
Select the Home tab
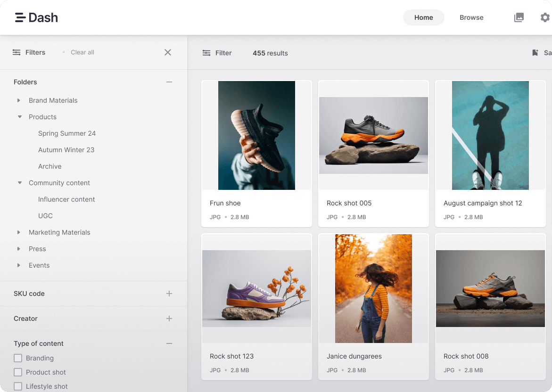click(x=423, y=17)
